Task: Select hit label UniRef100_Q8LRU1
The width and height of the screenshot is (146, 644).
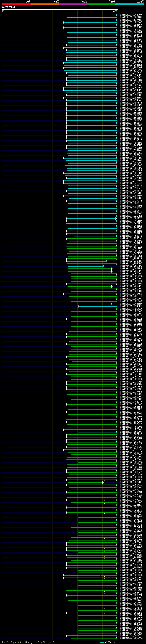Action: coord(131,284)
